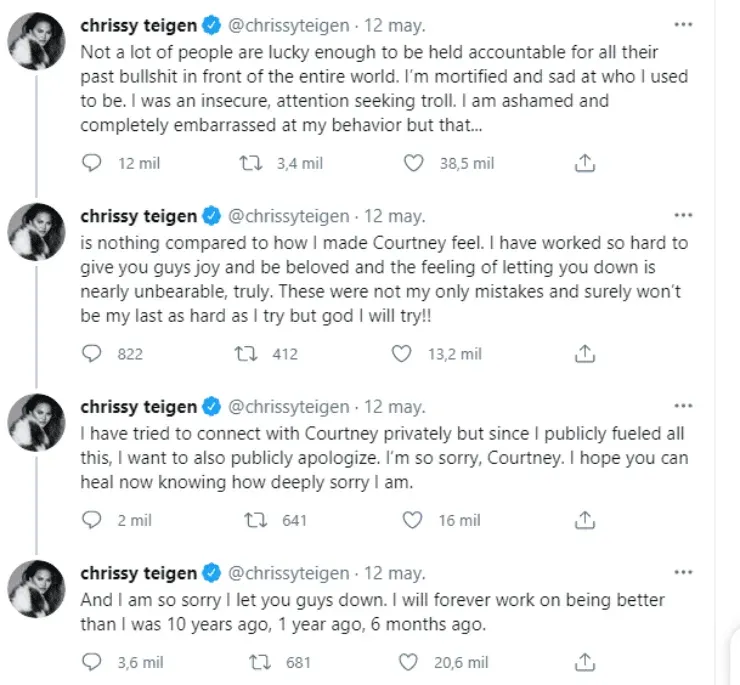Screen dimensions: 740x685
Task: Open the @chrissyteigen handle on the first tweet
Action: (289, 25)
